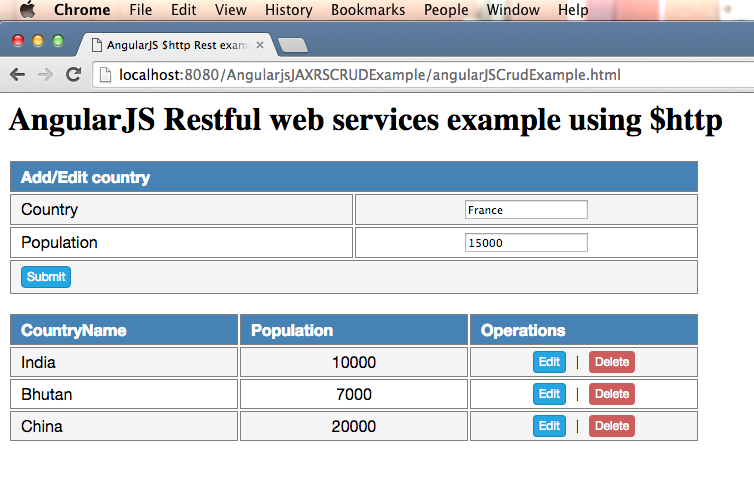Open the Edit menu
Image resolution: width=754 pixels, height=483 pixels.
(183, 10)
